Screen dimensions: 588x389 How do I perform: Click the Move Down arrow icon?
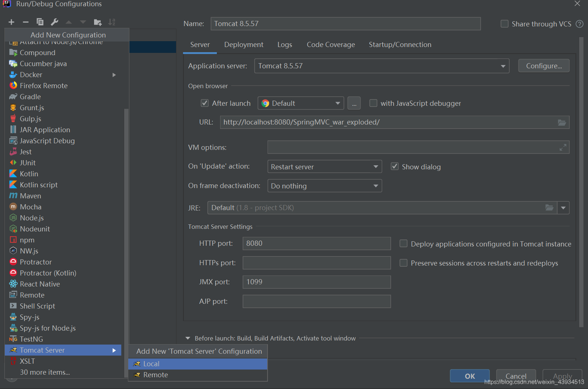(83, 22)
